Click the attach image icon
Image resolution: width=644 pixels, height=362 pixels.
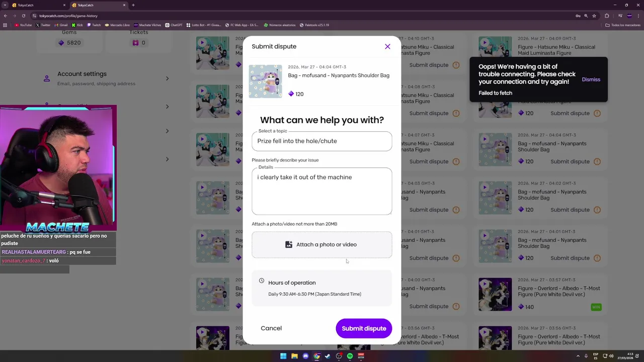pos(289,244)
